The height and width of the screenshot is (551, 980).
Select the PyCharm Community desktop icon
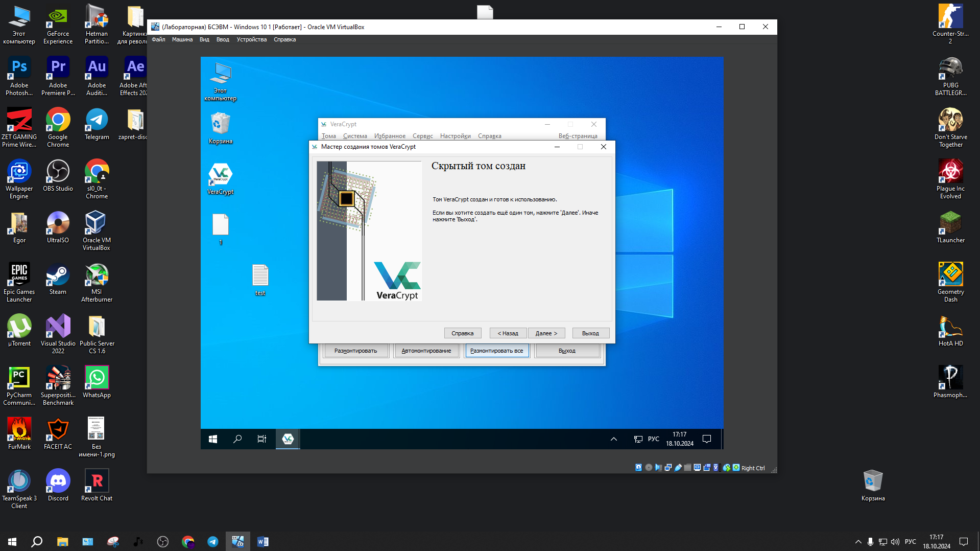pyautogui.click(x=19, y=386)
